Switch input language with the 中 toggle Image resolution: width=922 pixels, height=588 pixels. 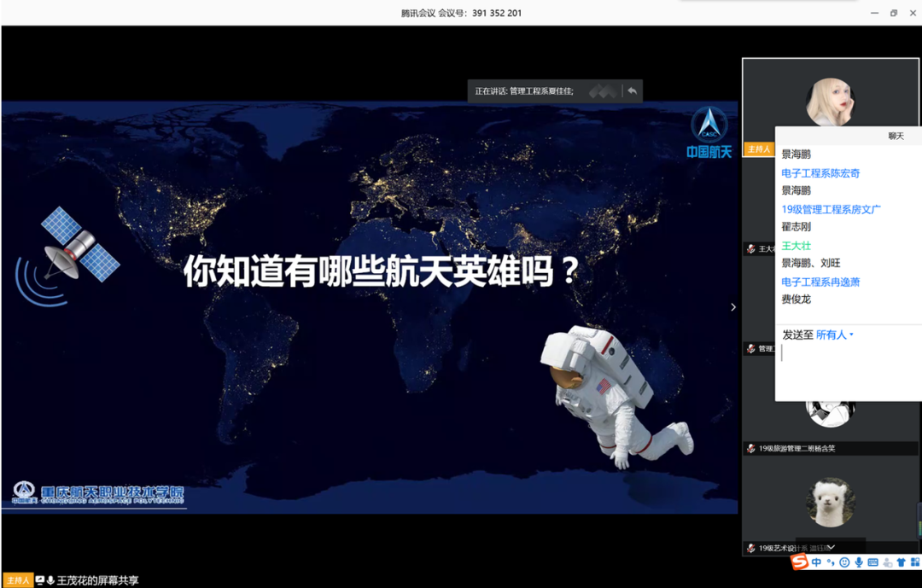(x=815, y=562)
